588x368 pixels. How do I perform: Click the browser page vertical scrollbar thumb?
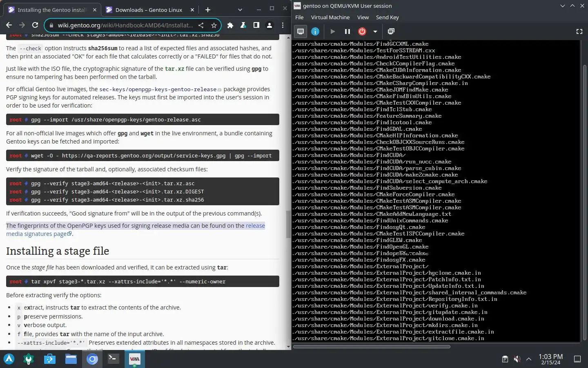[288, 224]
